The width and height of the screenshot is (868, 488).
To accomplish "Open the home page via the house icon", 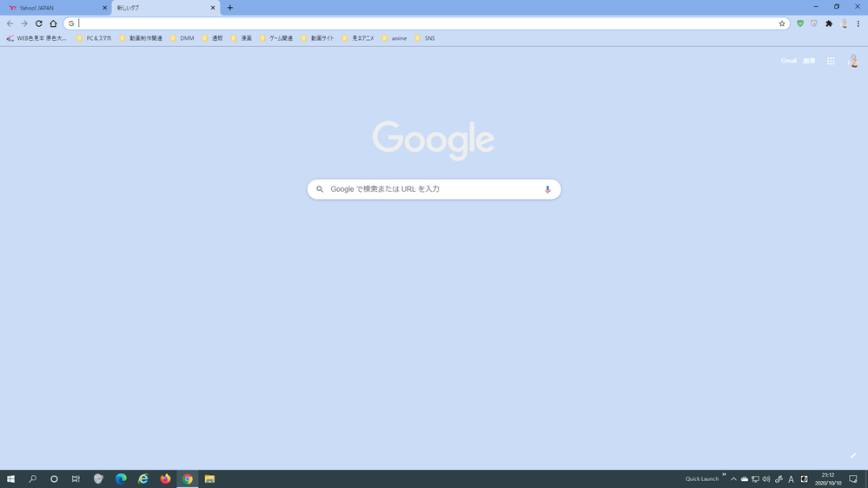I will 53,23.
